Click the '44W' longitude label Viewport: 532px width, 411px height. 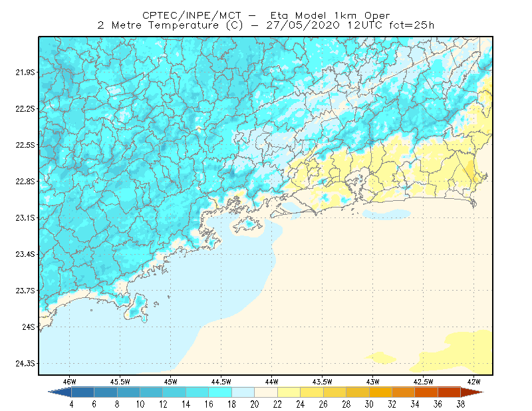tap(272, 382)
